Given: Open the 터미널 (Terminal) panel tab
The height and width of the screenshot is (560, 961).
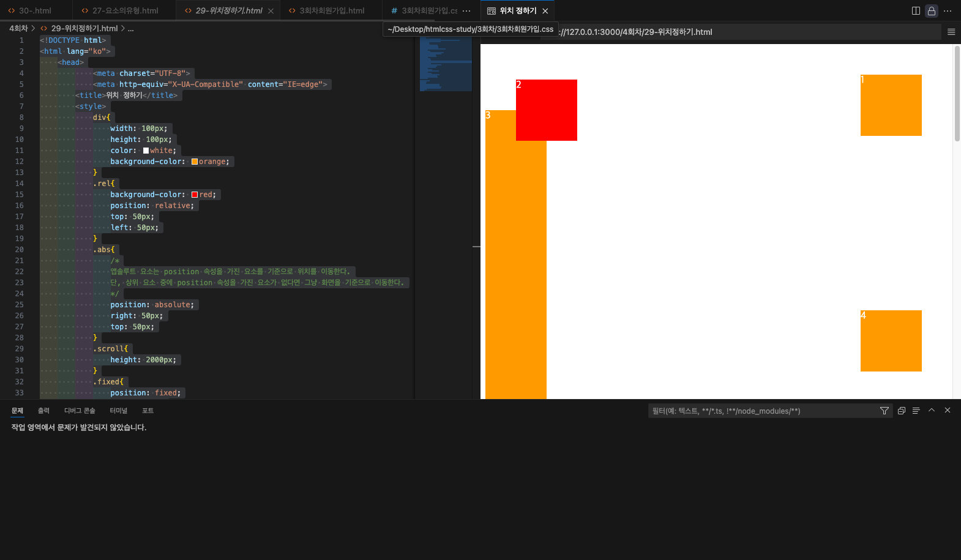Looking at the screenshot, I should click(x=118, y=411).
